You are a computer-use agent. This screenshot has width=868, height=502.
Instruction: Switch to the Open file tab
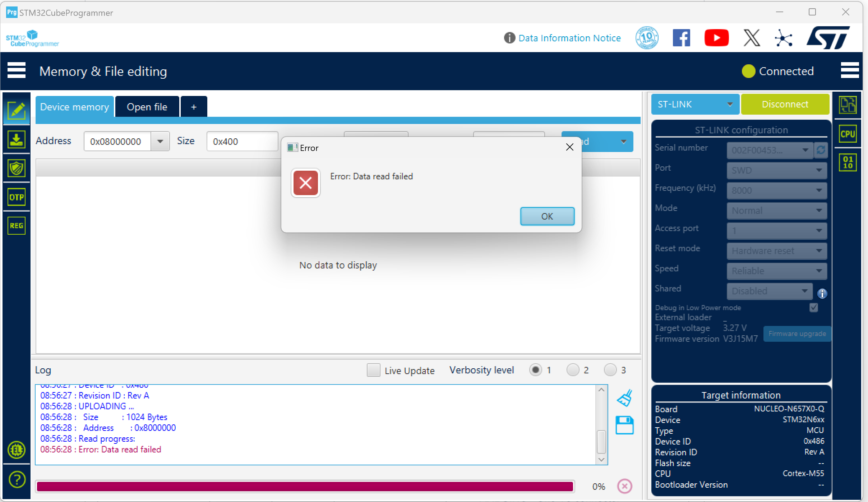147,107
